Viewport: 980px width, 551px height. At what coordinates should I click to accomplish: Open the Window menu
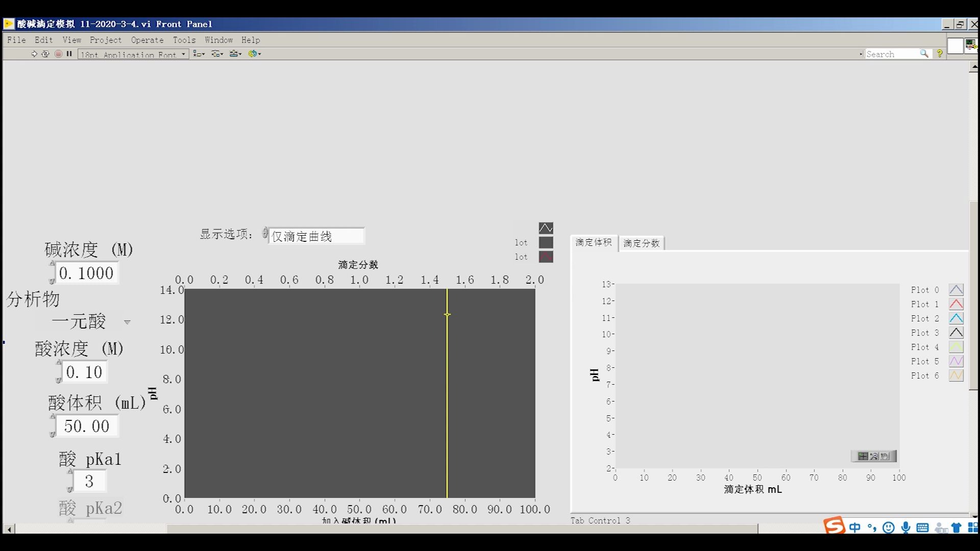[219, 40]
